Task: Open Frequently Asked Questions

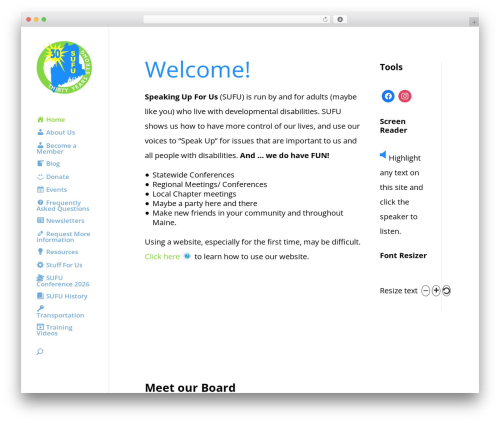Action: [x=63, y=206]
